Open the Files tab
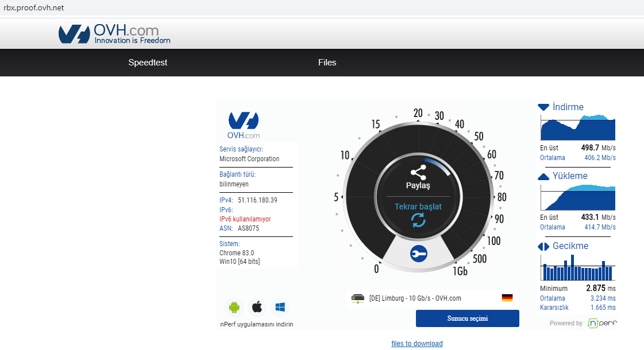 (x=327, y=63)
